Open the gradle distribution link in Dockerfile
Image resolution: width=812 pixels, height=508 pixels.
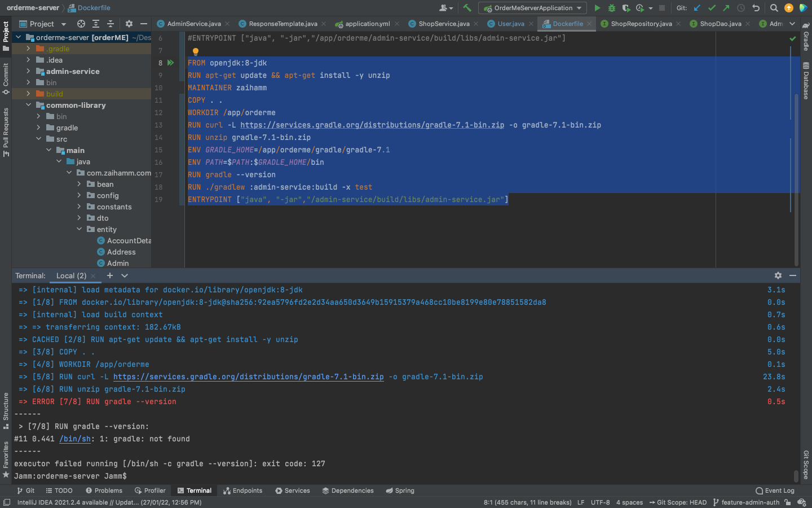[372, 125]
